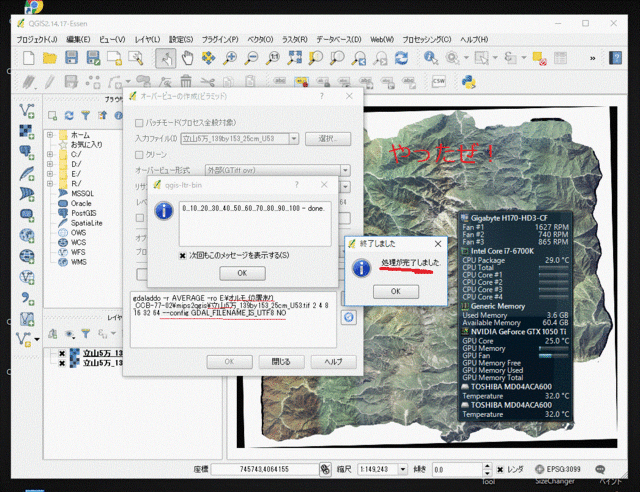
Task: Click the Zoom Full extent icon
Action: pos(294,58)
